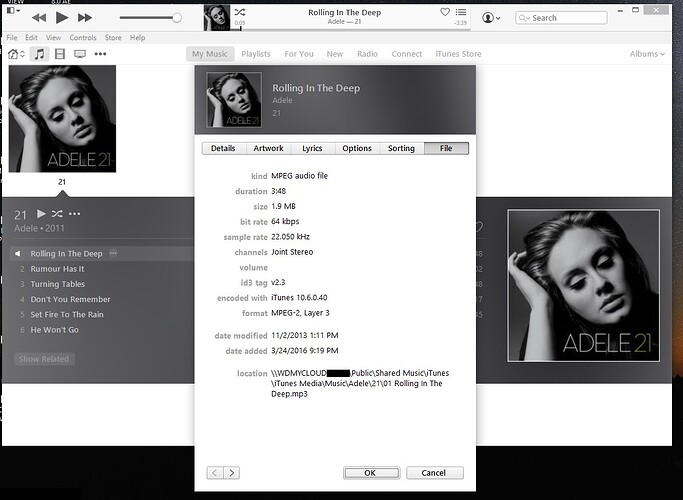The height and width of the screenshot is (500, 683).
Task: Open the More media types ellipsis
Action: click(100, 54)
